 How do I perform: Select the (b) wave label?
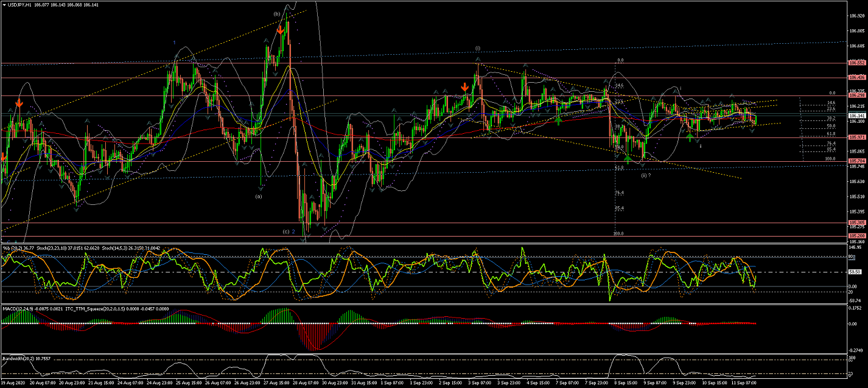click(x=277, y=13)
